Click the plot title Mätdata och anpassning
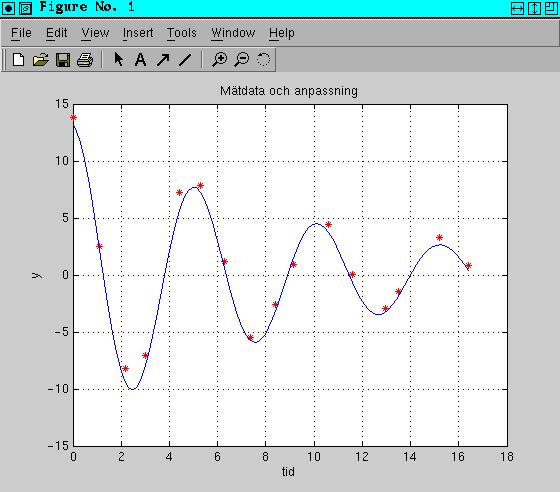Viewport: 560px width, 492px height. [x=289, y=91]
